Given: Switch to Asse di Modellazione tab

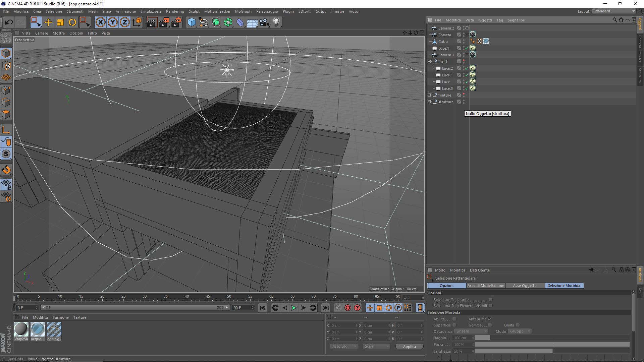Looking at the screenshot, I should pyautogui.click(x=485, y=286).
